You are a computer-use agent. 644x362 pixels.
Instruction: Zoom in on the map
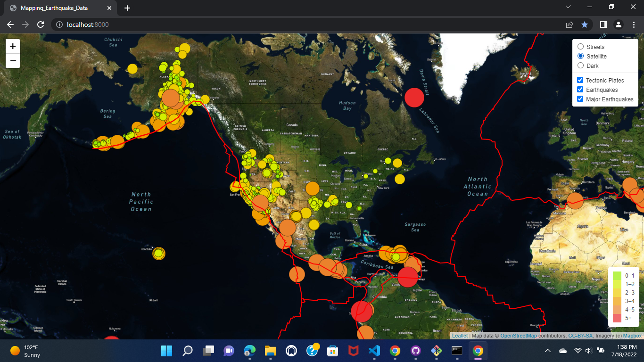click(12, 46)
